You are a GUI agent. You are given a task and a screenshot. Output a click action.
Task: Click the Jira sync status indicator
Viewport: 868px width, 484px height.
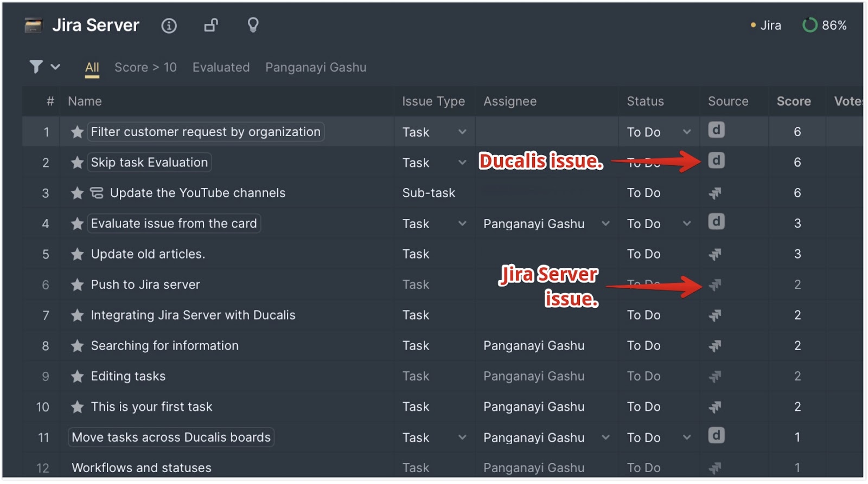click(765, 25)
